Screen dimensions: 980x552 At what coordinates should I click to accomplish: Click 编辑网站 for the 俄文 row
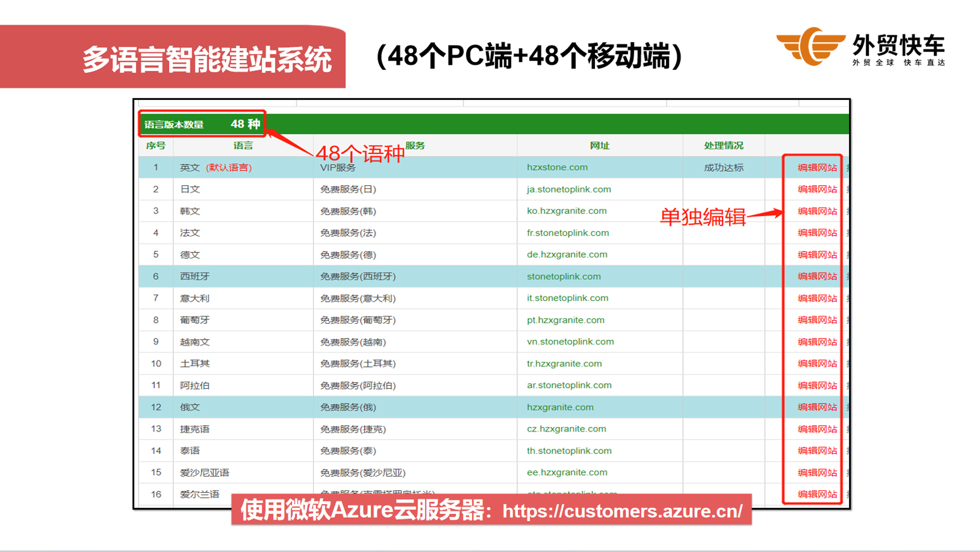pyautogui.click(x=817, y=407)
